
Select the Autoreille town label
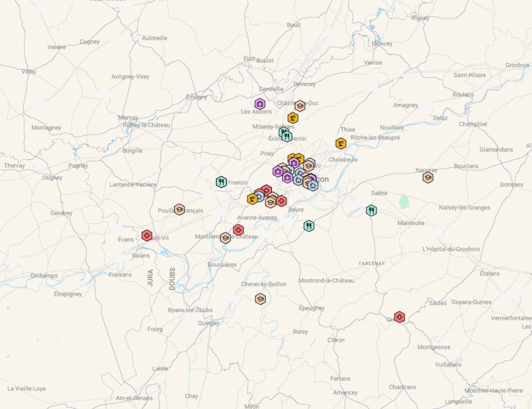point(155,38)
